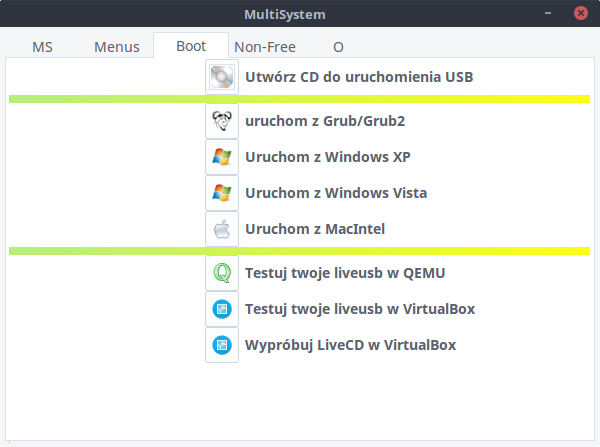Click 'Utwórz CD do uruchomienia USB' label
This screenshot has height=447, width=600.
point(359,77)
